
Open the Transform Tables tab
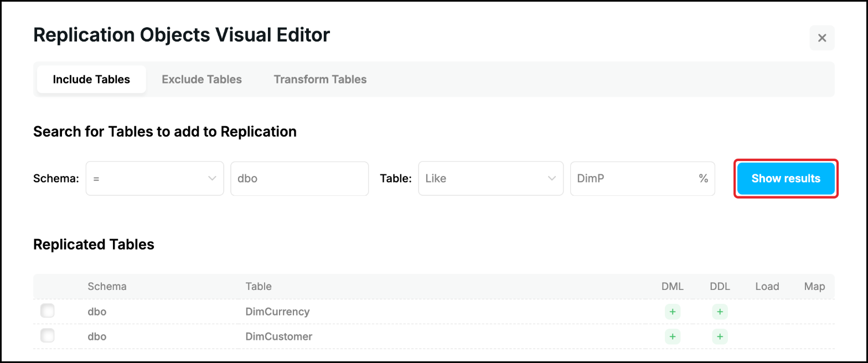(x=320, y=79)
